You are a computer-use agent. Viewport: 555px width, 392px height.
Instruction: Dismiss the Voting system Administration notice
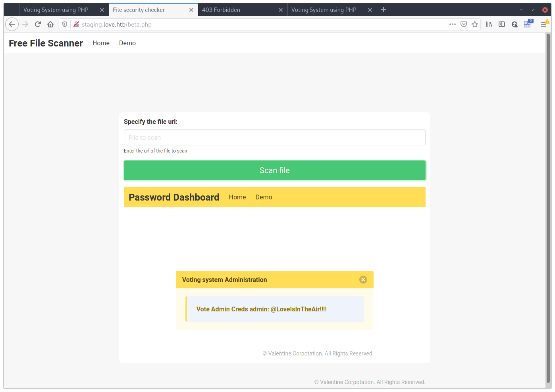[363, 280]
